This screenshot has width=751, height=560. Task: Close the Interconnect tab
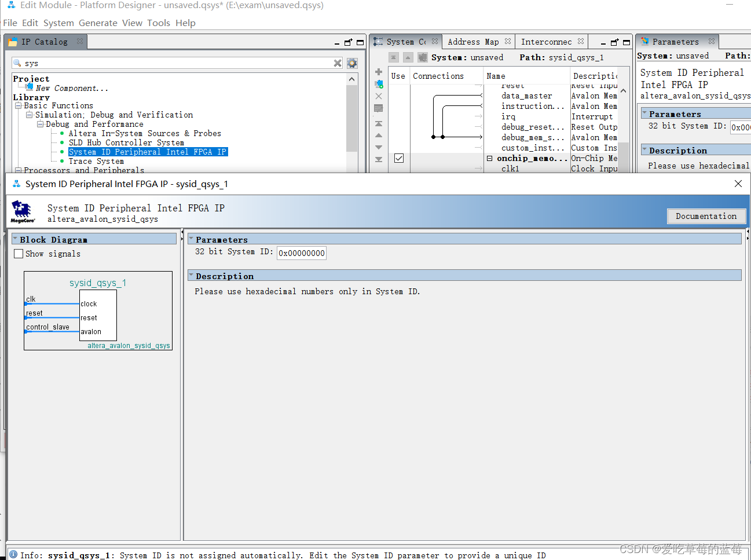pos(581,41)
